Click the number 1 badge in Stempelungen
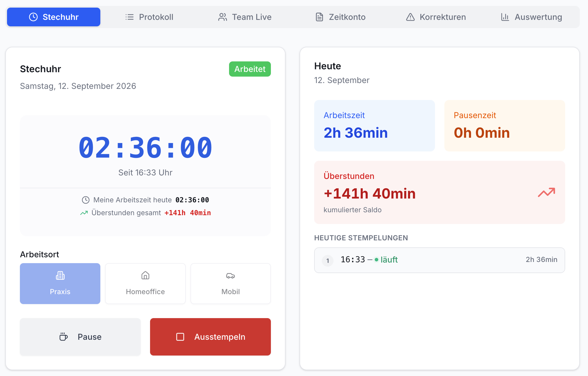This screenshot has height=376, width=588. [x=328, y=261]
